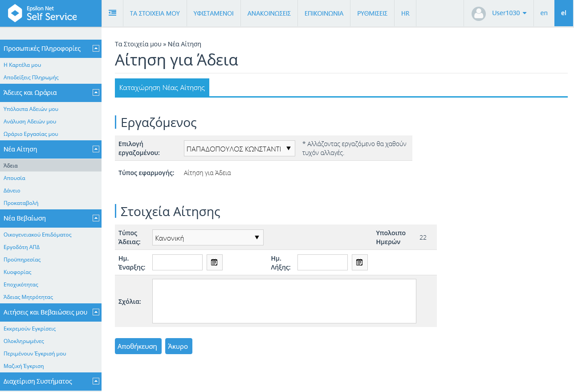The width and height of the screenshot is (574, 392).
Task: Switch language to el
Action: pos(564,13)
